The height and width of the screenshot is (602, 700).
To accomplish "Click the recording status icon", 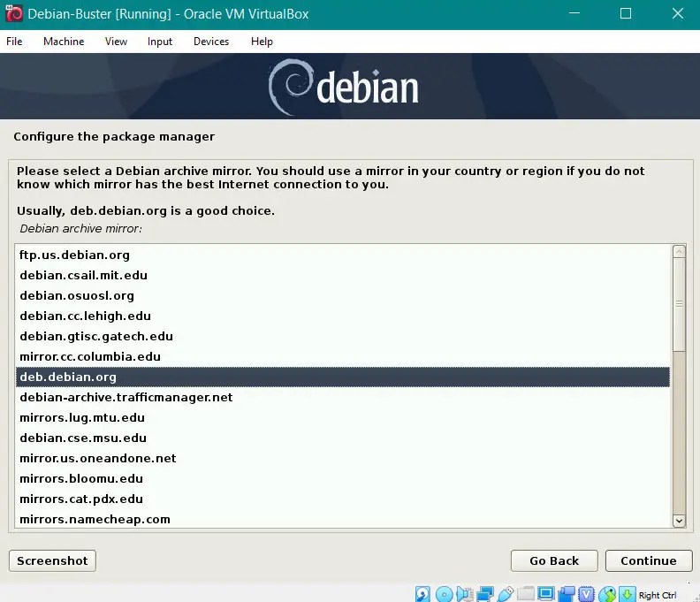I will [566, 594].
